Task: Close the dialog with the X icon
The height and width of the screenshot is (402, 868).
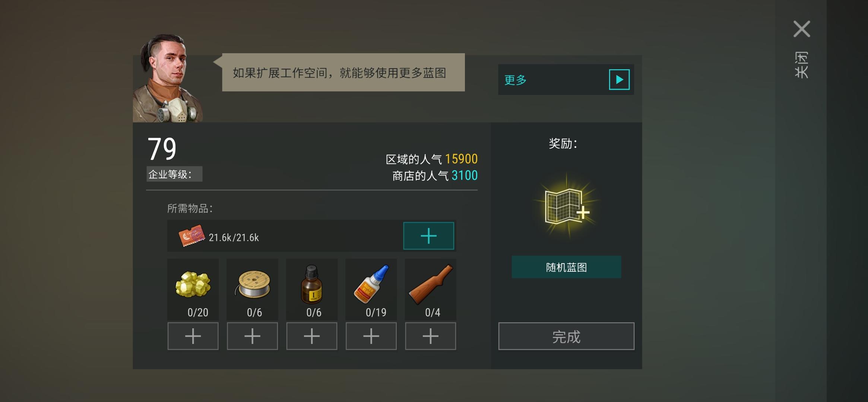Action: pyautogui.click(x=802, y=29)
